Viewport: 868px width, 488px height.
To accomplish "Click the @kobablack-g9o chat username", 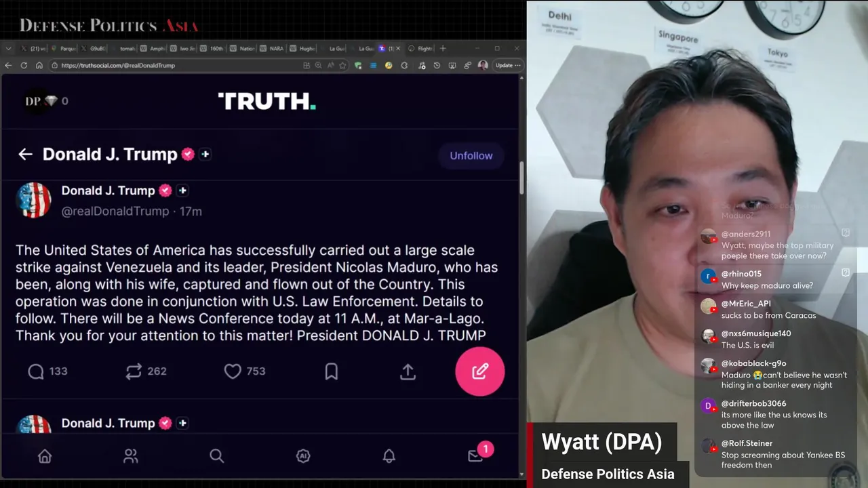I will point(753,363).
